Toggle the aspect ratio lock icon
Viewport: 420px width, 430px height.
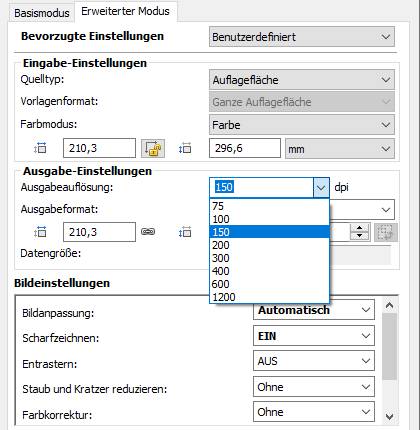[x=153, y=148]
